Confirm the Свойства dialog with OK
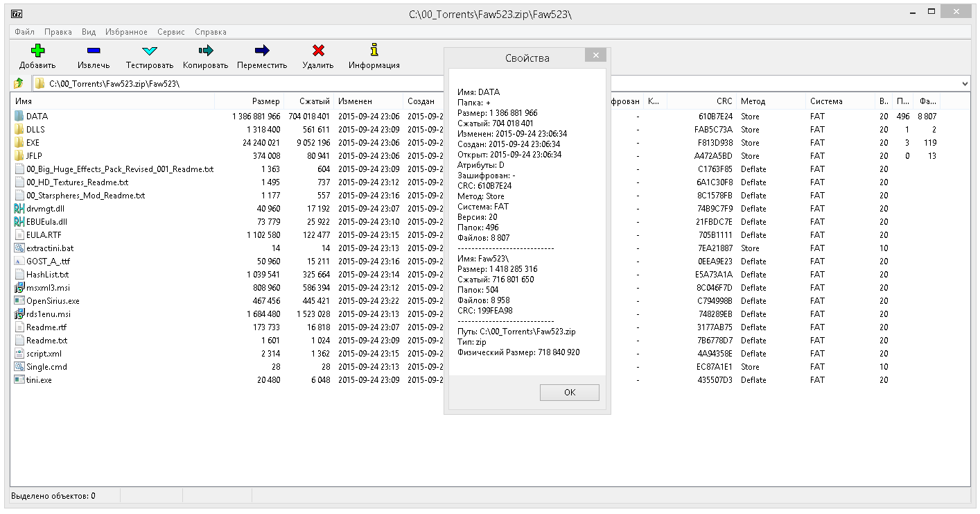The height and width of the screenshot is (514, 980). click(570, 392)
